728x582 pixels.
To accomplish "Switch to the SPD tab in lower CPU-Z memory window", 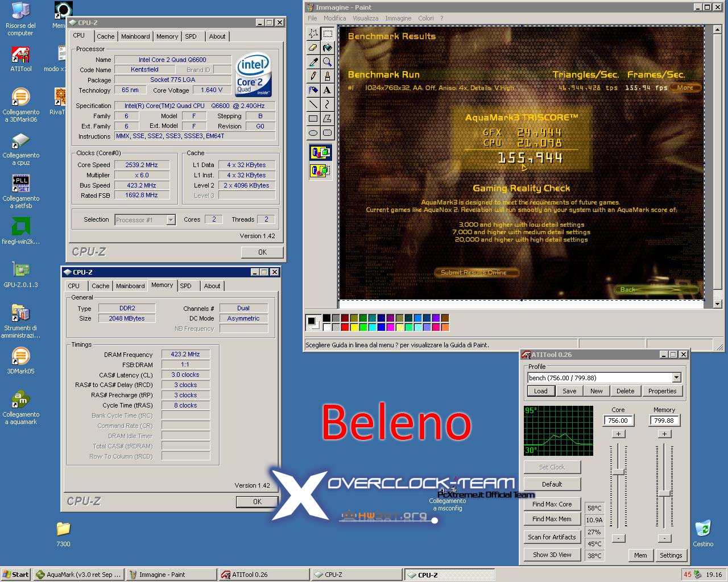I will (x=186, y=286).
